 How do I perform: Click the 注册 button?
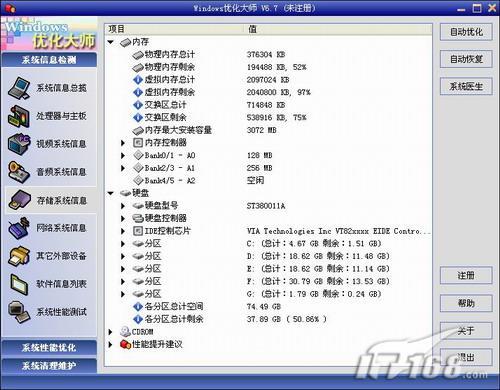466,276
